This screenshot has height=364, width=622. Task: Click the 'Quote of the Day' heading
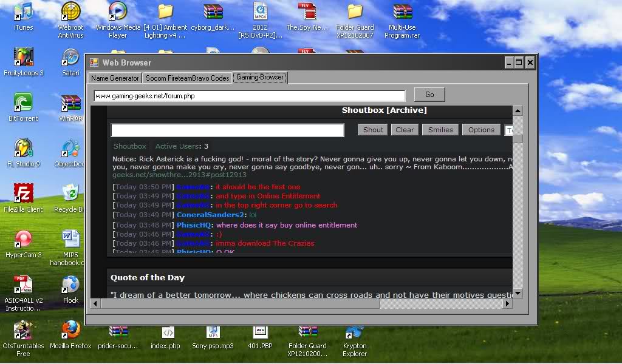point(148,278)
